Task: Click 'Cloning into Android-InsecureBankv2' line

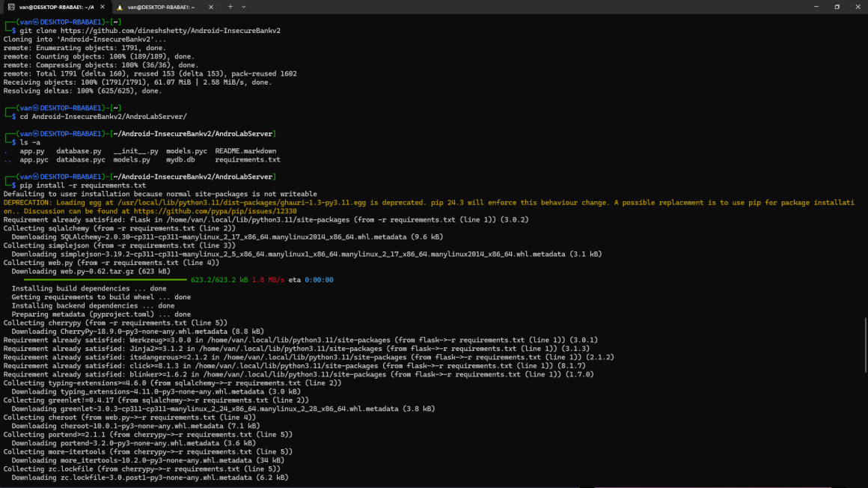Action: pyautogui.click(x=85, y=40)
